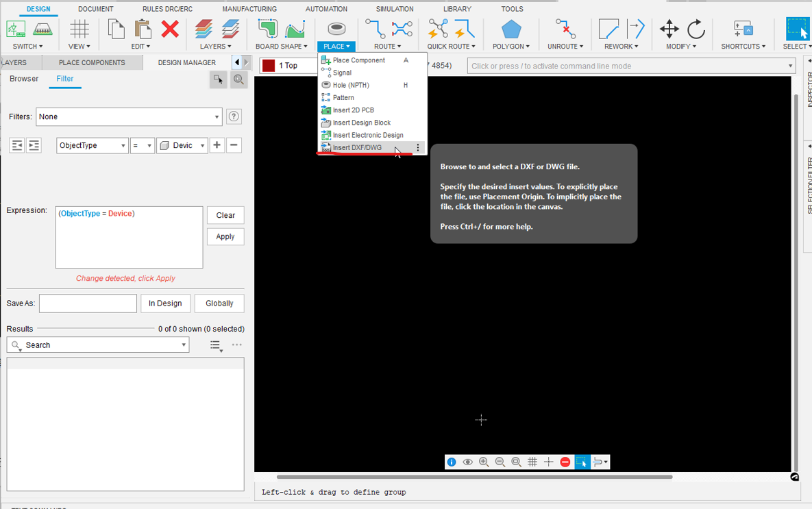Click the Clear button

pyautogui.click(x=225, y=215)
